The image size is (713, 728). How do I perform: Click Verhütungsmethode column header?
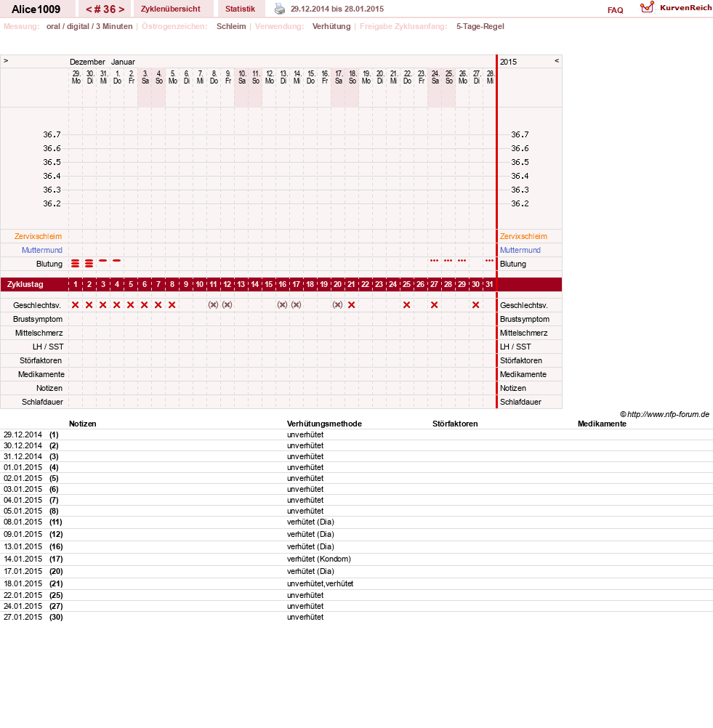click(324, 424)
